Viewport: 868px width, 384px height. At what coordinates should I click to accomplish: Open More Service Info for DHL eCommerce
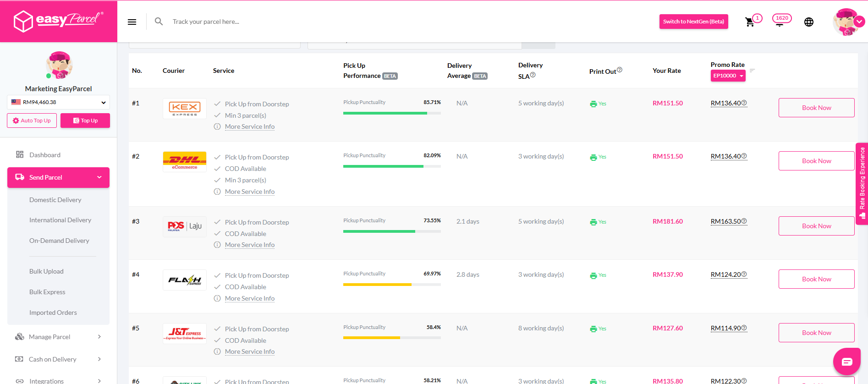pos(250,192)
